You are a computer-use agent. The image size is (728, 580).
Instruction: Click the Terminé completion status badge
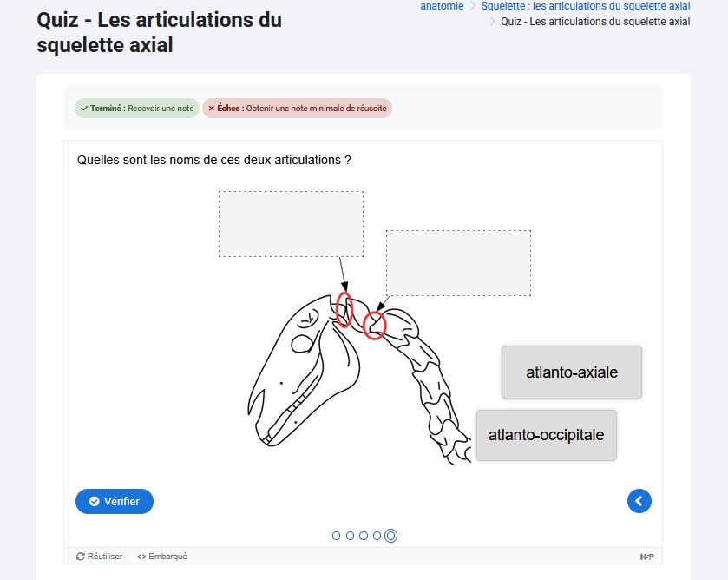pos(137,109)
